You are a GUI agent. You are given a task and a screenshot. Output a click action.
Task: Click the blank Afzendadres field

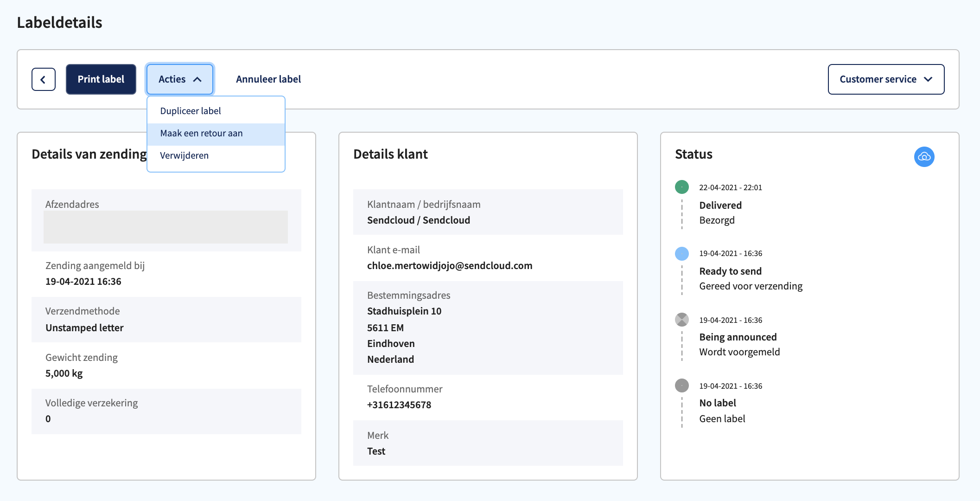pyautogui.click(x=165, y=227)
